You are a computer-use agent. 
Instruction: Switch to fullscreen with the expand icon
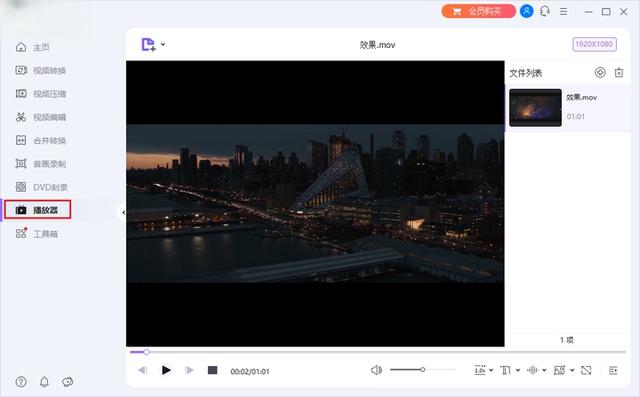[586, 370]
